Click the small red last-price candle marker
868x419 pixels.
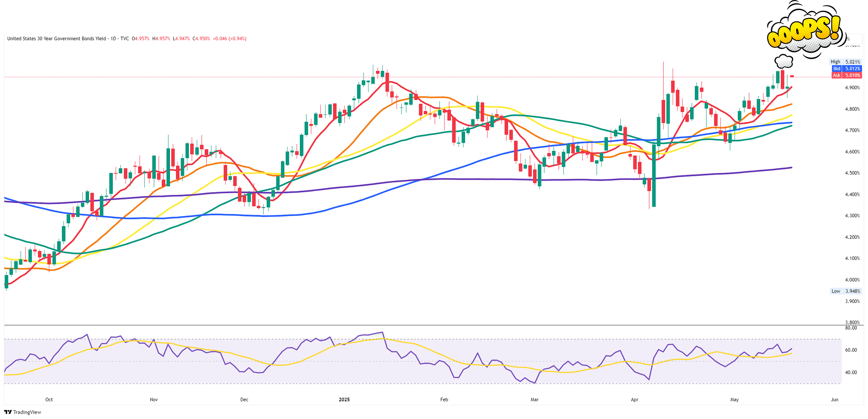point(792,76)
